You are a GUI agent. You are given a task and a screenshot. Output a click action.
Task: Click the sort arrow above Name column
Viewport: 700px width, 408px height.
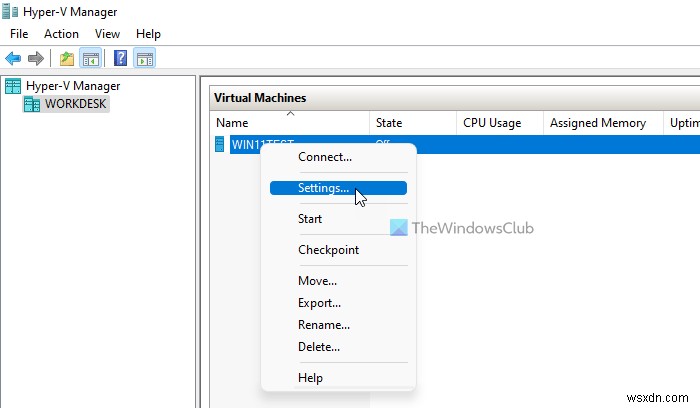tap(291, 113)
